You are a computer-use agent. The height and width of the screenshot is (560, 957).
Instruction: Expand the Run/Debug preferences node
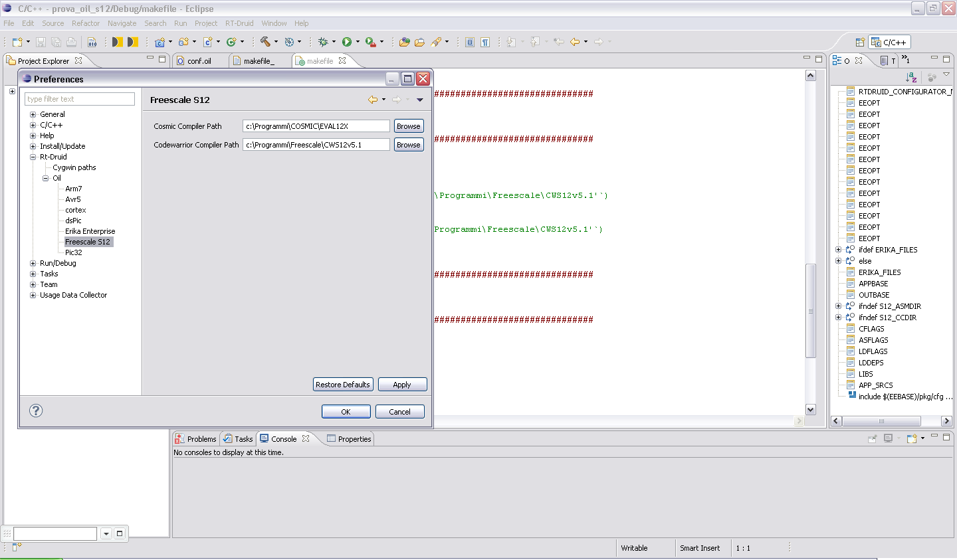(33, 263)
